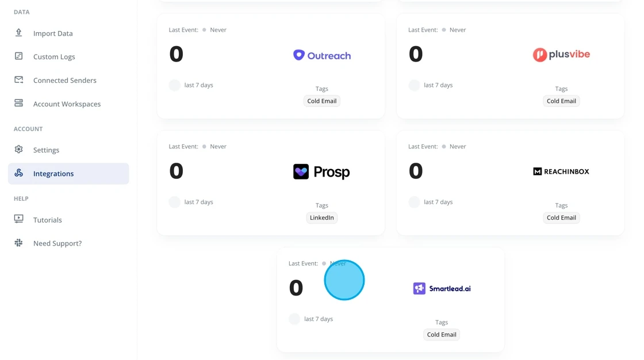Viewport: 644px width, 360px height.
Task: Open Tutorials via its video icon
Action: click(18, 220)
